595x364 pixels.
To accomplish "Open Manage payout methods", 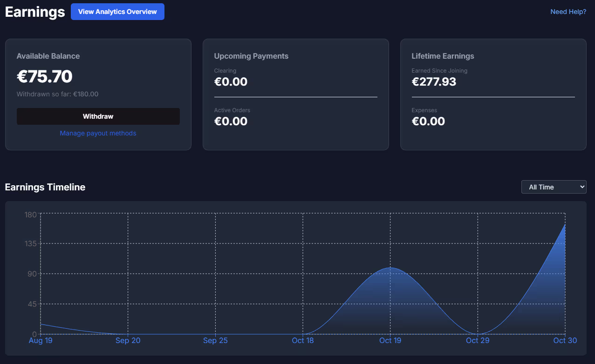I will click(98, 133).
